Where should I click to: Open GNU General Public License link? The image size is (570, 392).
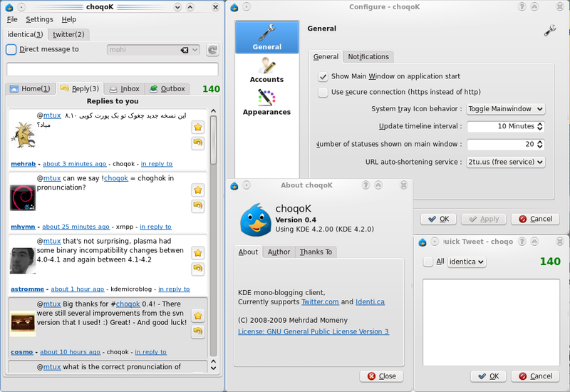click(313, 331)
